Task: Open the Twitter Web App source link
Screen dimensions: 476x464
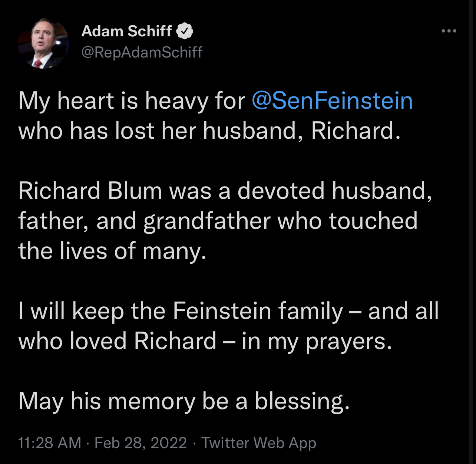Action: click(258, 443)
